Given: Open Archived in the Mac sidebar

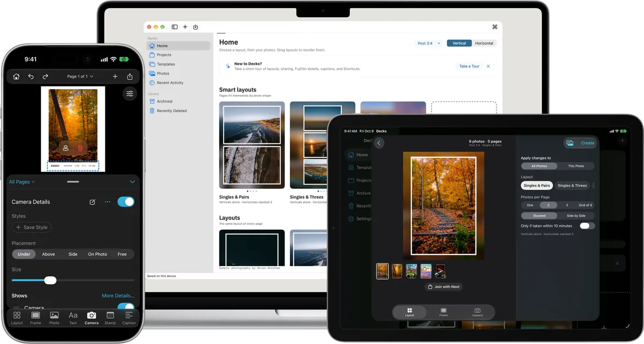Looking at the screenshot, I should [179, 101].
